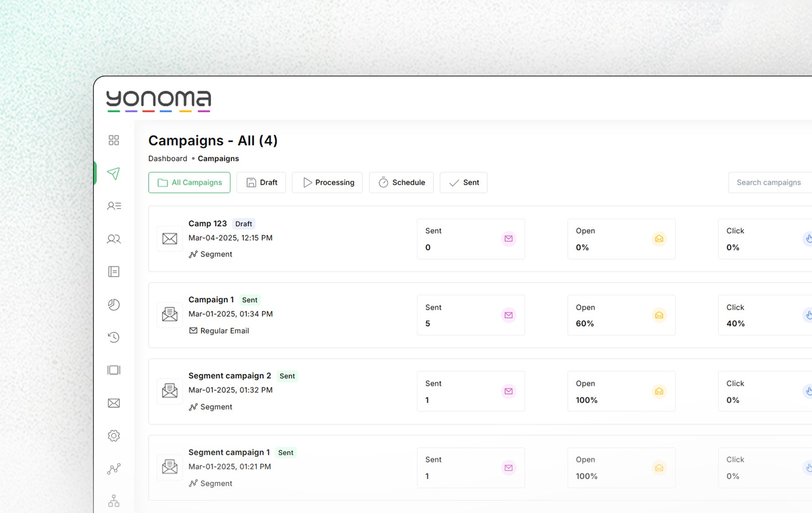812x513 pixels.
Task: Show Processing campaigns tab
Action: point(328,182)
